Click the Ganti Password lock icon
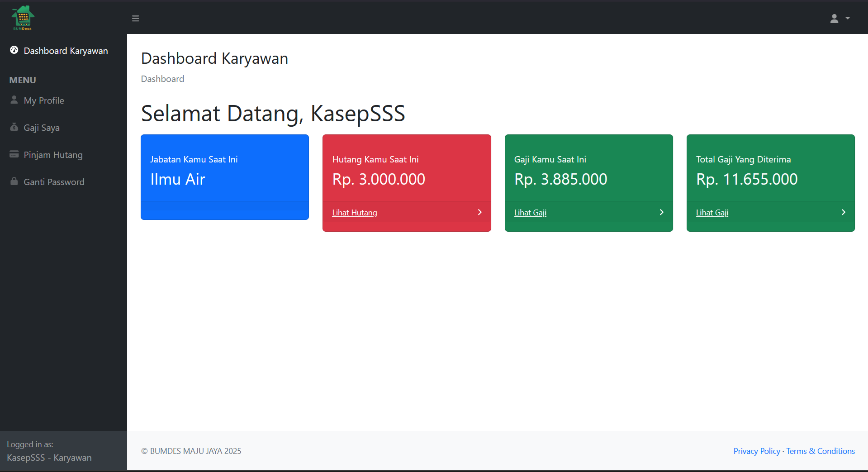Viewport: 868px width, 472px height. coord(14,181)
